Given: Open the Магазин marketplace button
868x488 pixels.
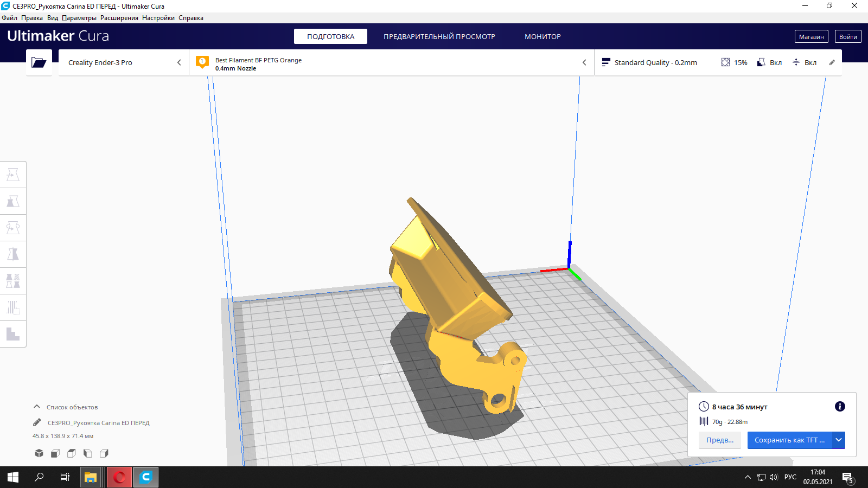Looking at the screenshot, I should 812,36.
